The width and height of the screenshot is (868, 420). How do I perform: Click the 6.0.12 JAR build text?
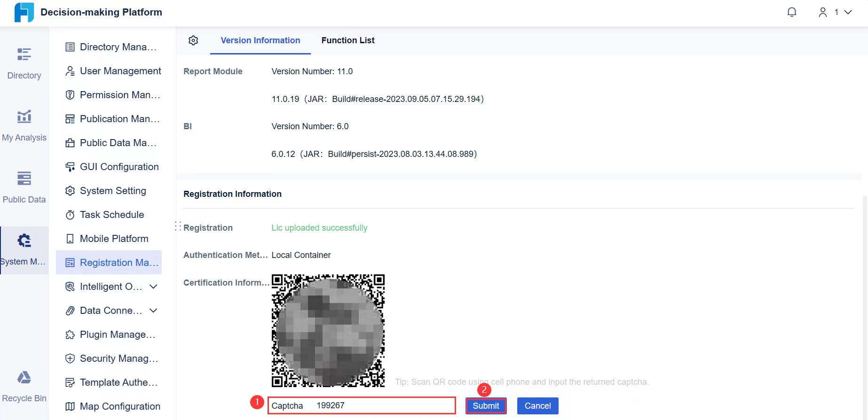tap(374, 154)
